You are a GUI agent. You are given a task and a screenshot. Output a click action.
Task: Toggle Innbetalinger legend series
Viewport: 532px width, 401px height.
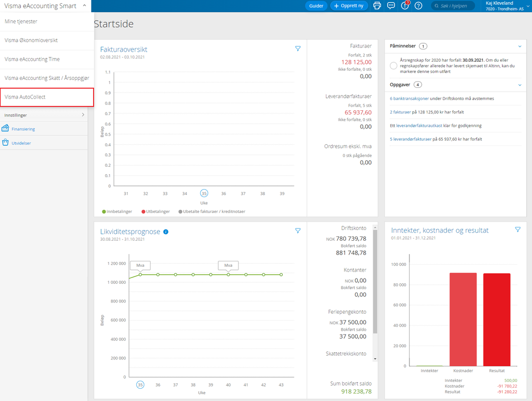coord(117,211)
